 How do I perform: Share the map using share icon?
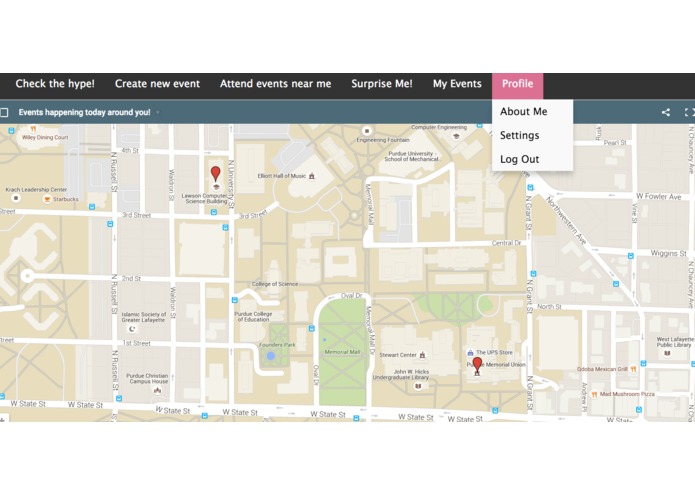click(666, 113)
